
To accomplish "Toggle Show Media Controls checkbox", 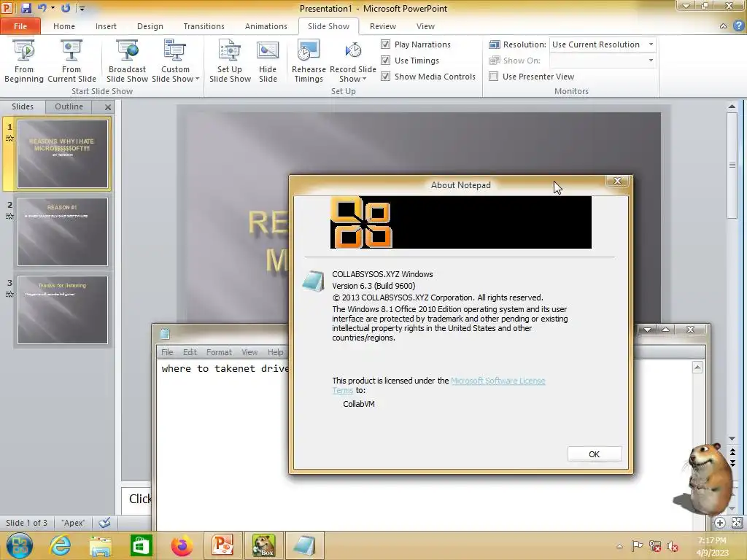I will point(385,76).
